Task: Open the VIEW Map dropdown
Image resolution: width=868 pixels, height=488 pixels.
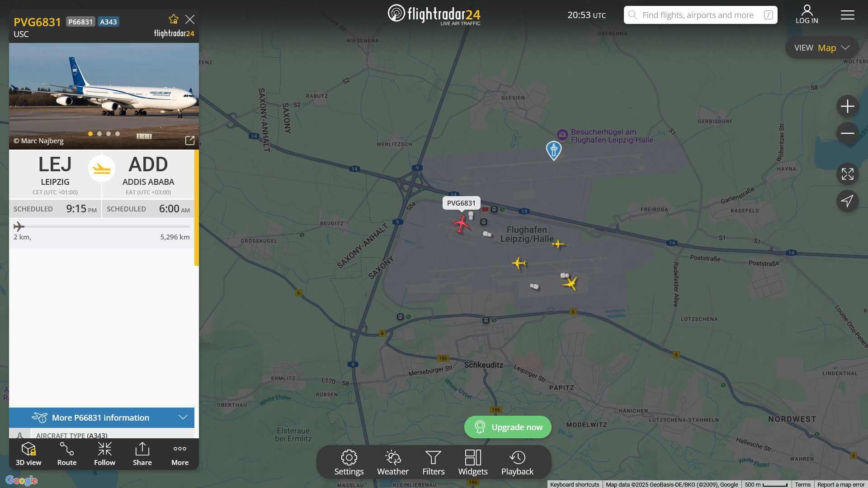Action: click(821, 48)
